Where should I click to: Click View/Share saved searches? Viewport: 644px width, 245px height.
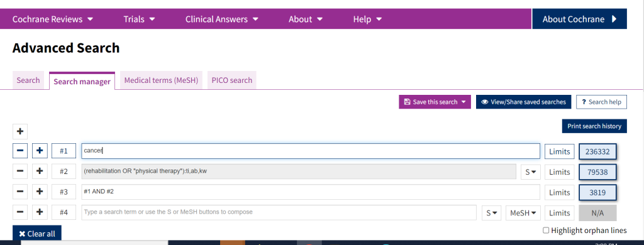[x=524, y=102]
